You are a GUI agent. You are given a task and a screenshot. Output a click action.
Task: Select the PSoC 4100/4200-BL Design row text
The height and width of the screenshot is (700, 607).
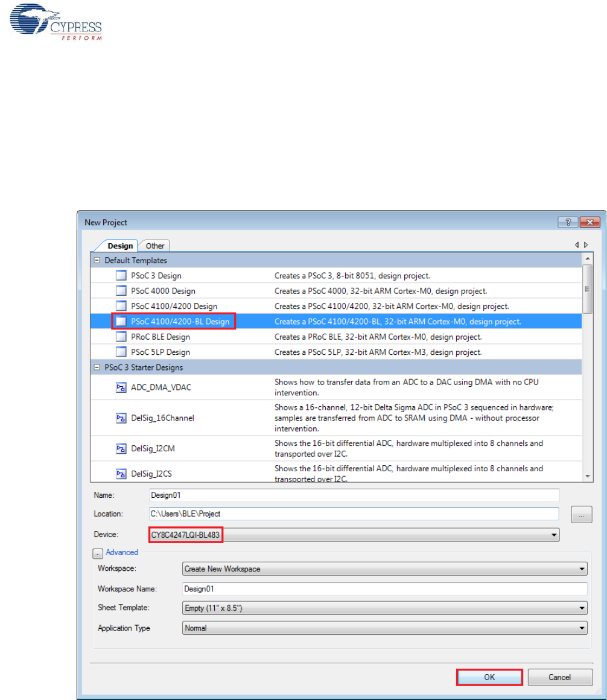click(180, 322)
